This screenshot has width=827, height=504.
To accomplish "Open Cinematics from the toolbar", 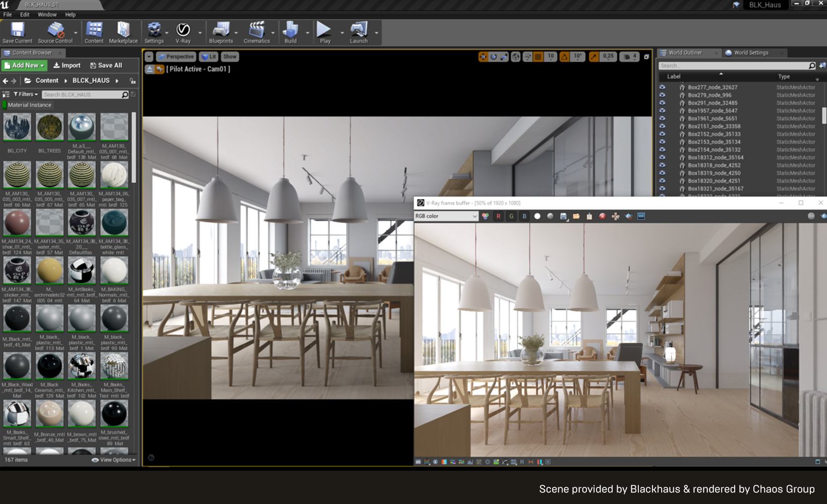I will (x=257, y=33).
